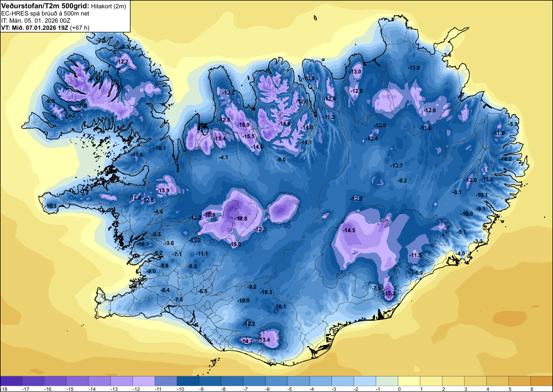
Task: Click the -3.3 label on the east coast
Action: [478, 242]
